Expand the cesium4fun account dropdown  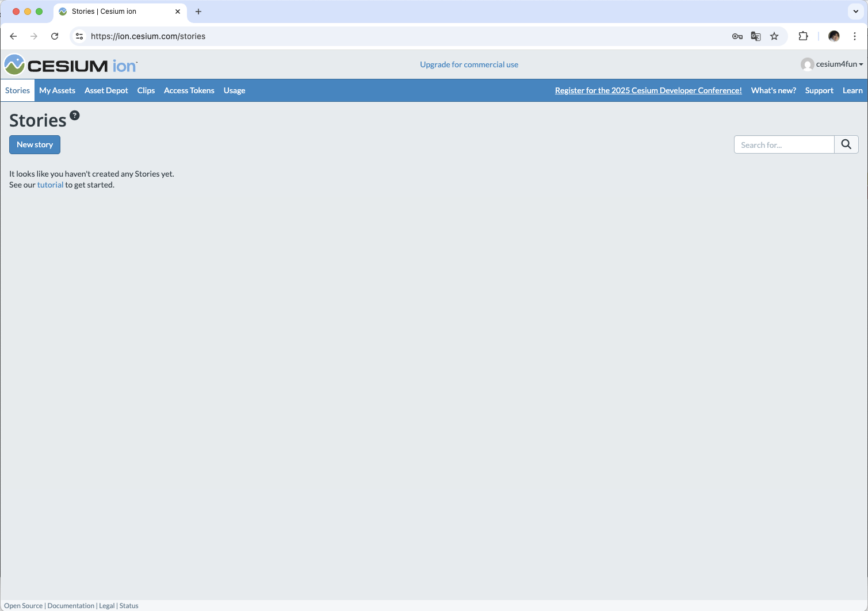(832, 64)
